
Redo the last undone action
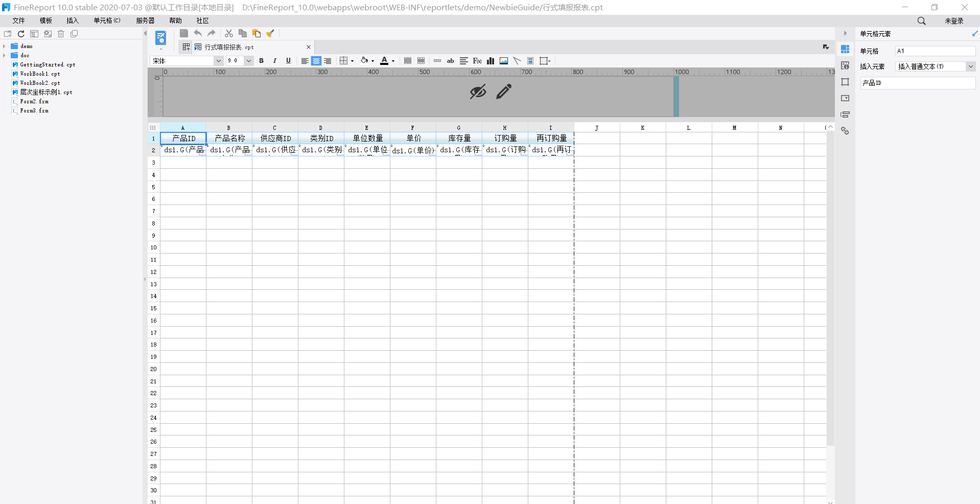212,33
